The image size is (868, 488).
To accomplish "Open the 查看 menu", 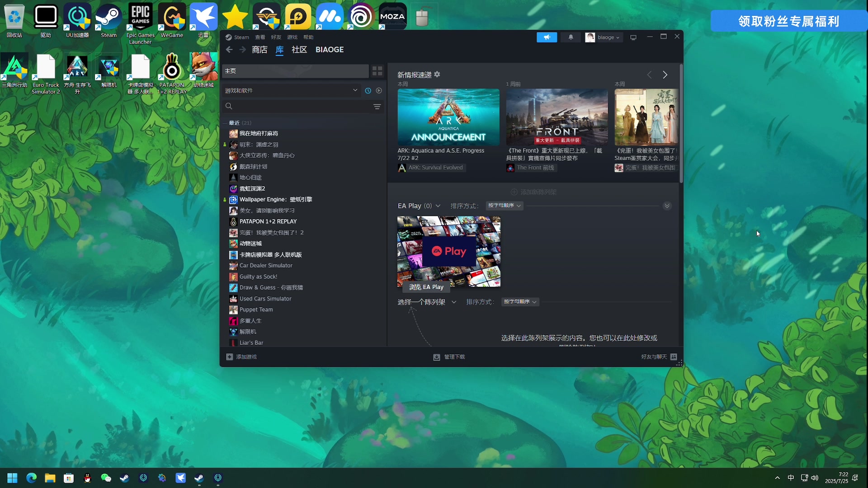I will 260,38.
